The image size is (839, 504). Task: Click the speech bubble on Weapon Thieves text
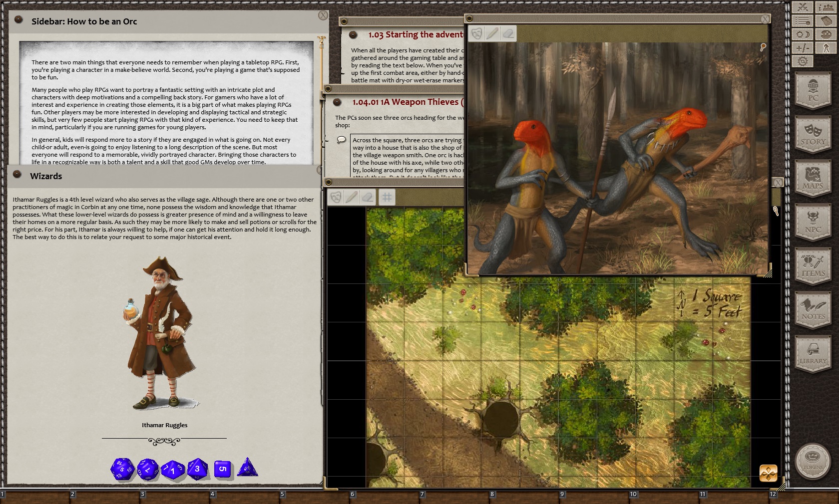point(342,140)
